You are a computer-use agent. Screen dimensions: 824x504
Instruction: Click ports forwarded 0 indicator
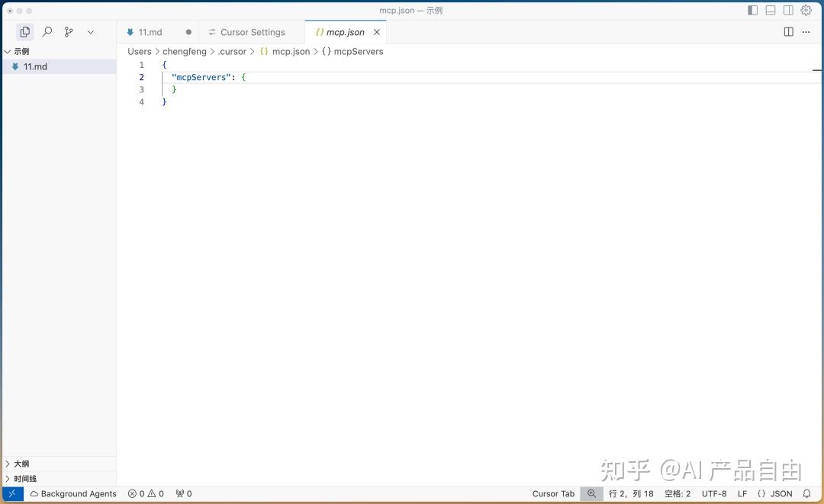pyautogui.click(x=184, y=493)
